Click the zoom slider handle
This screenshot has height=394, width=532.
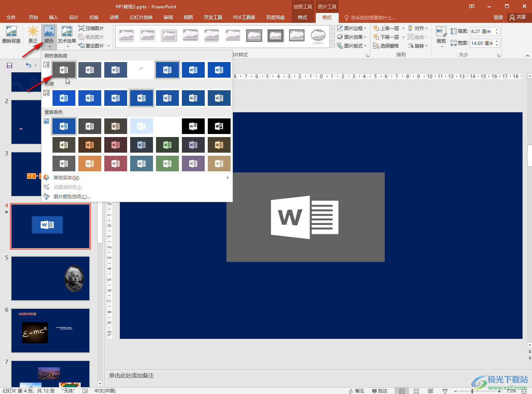click(x=472, y=391)
